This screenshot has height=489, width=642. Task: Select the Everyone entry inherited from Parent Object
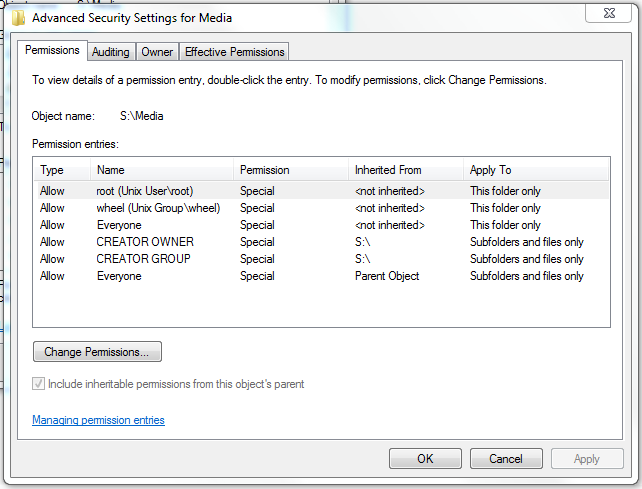323,276
